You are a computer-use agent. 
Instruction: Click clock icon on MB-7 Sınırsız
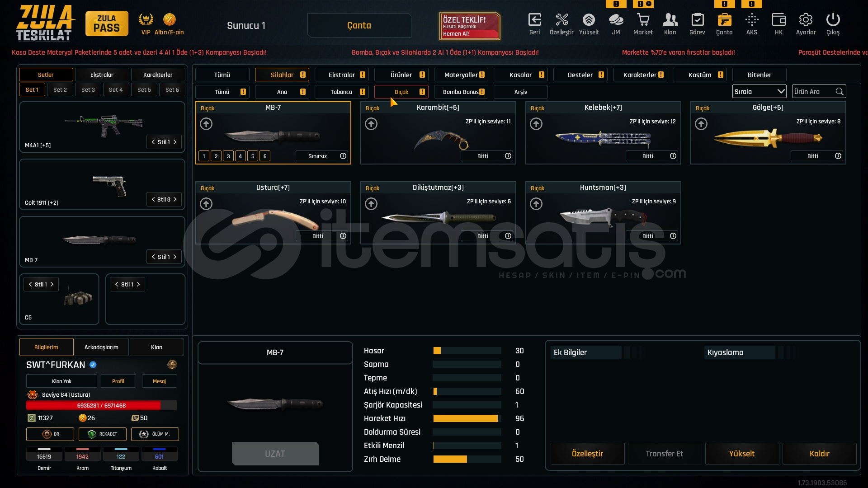click(343, 156)
